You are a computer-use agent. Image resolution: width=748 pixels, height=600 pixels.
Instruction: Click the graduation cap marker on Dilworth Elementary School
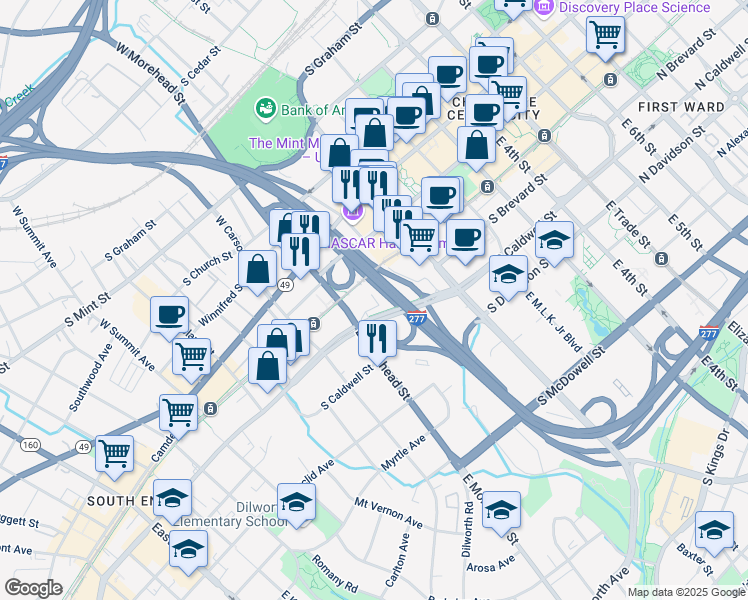[296, 503]
